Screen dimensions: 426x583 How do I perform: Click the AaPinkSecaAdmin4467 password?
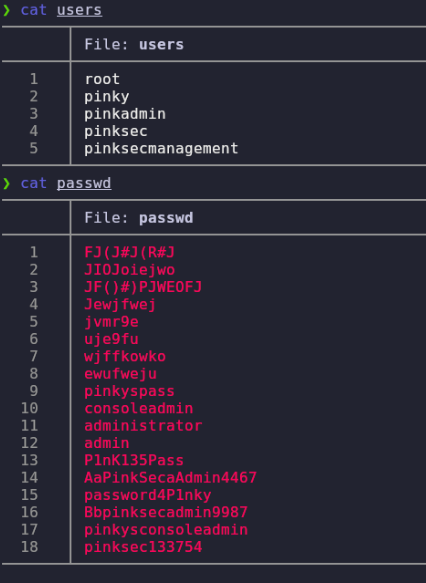[x=170, y=477]
